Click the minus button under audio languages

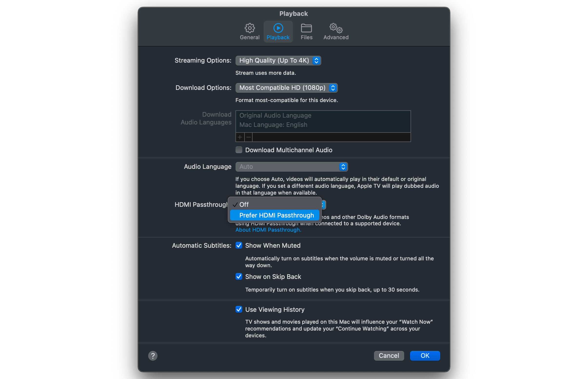[x=249, y=137]
